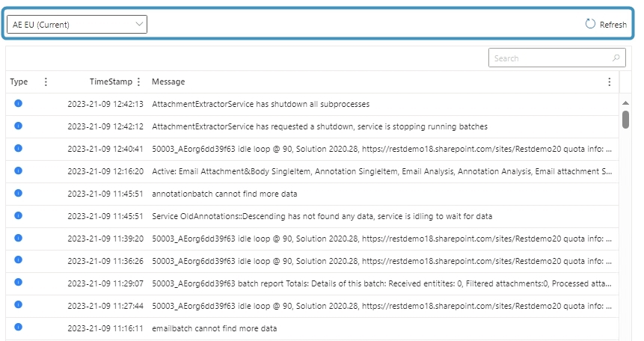644x341 pixels.
Task: Open the TimeStamp column options menu
Action: [x=139, y=82]
